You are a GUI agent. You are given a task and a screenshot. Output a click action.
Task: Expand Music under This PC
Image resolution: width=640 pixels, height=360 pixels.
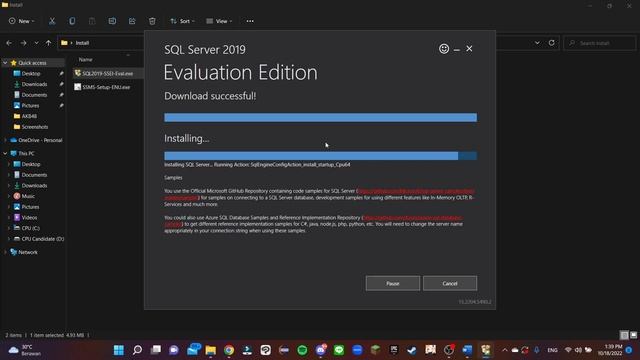pyautogui.click(x=9, y=196)
